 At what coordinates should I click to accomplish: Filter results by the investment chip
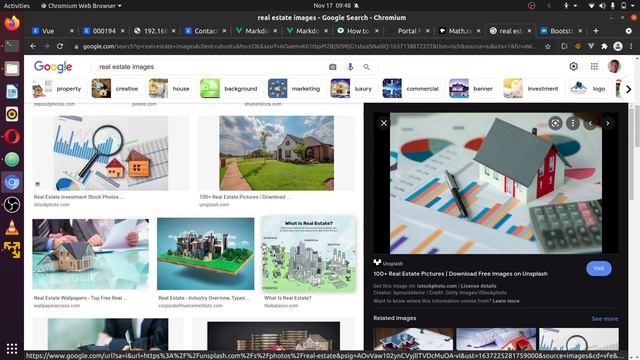532,89
